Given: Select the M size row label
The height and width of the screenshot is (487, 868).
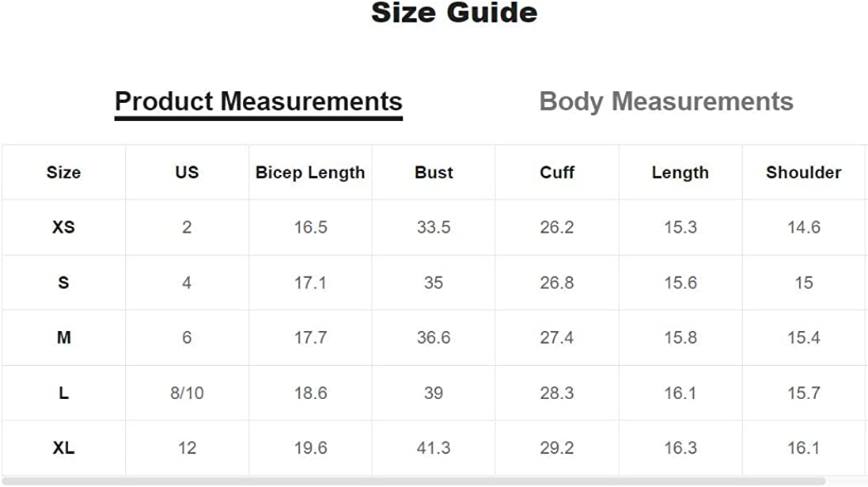Looking at the screenshot, I should [x=63, y=338].
